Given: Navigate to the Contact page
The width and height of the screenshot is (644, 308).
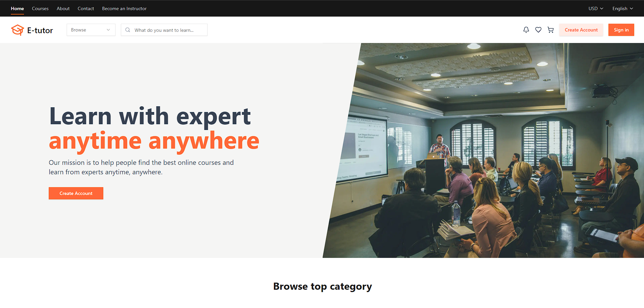Looking at the screenshot, I should click(x=86, y=8).
